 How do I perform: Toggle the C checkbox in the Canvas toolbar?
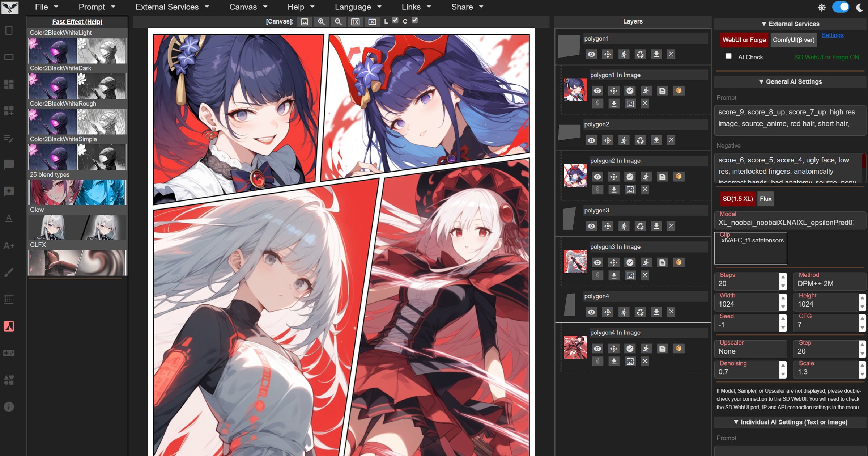[414, 21]
